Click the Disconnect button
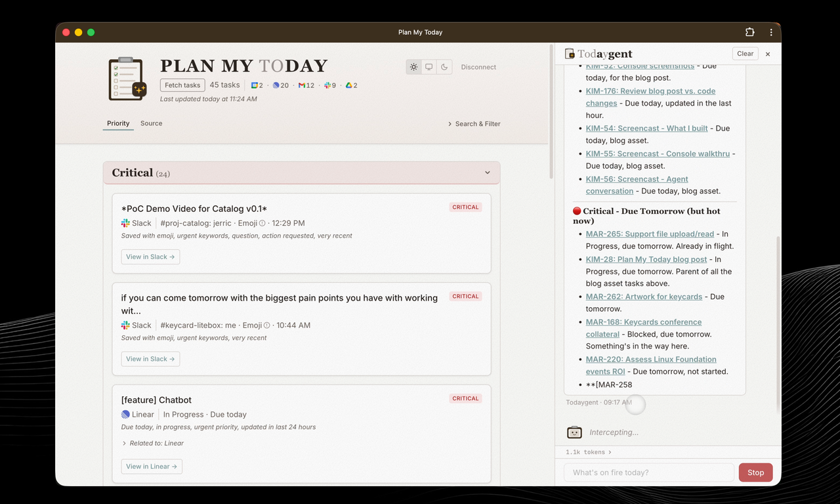Image resolution: width=840 pixels, height=504 pixels. (x=478, y=67)
